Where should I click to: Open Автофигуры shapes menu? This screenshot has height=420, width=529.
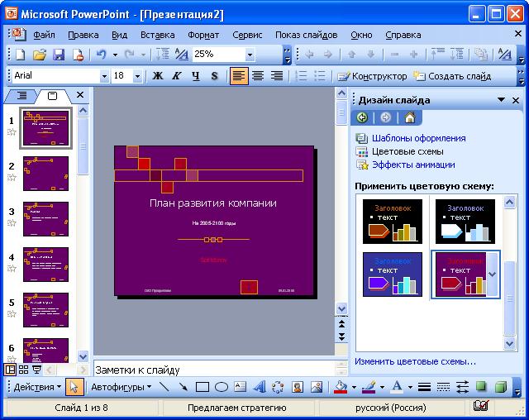pyautogui.click(x=122, y=387)
